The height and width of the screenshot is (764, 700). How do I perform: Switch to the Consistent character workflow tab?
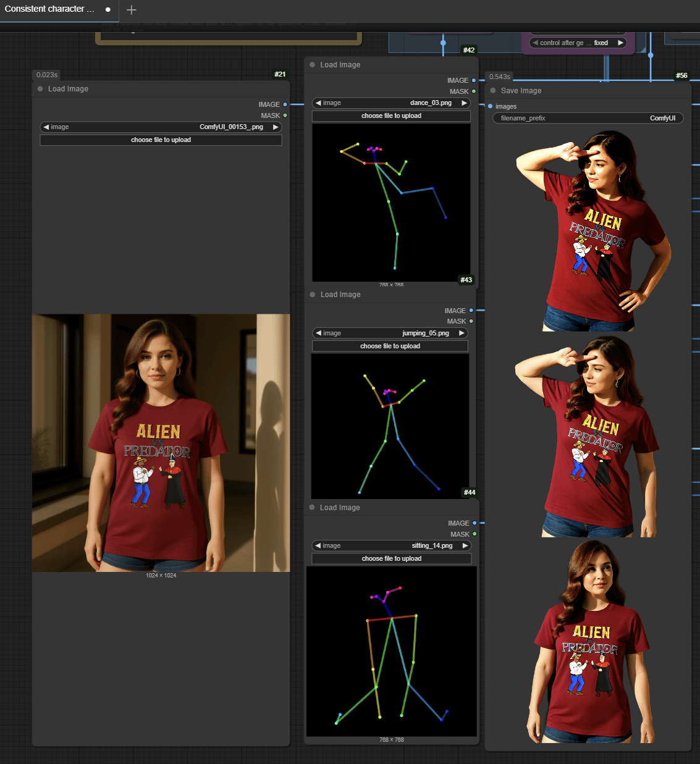[57, 9]
